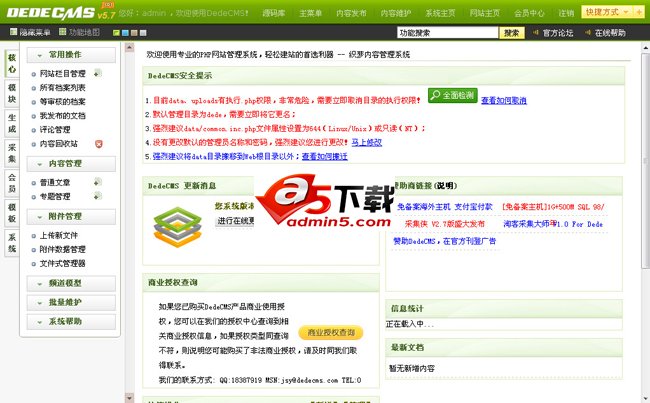The height and width of the screenshot is (403, 650).
Task: Click the red empty-recycle icon beside 内容回收站
Action: (99, 144)
